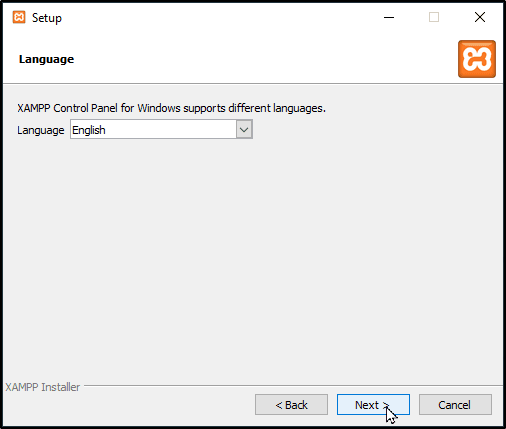The width and height of the screenshot is (506, 429).
Task: Click the English language combo box field
Action: click(x=161, y=129)
